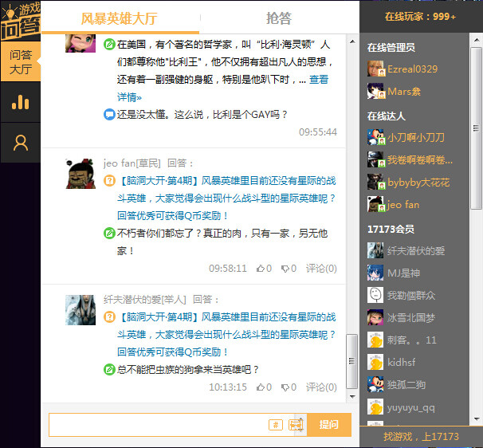Select 小刀啊小刀刀 in 在线达人 list
Image resolution: width=483 pixels, height=448 pixels.
click(416, 137)
